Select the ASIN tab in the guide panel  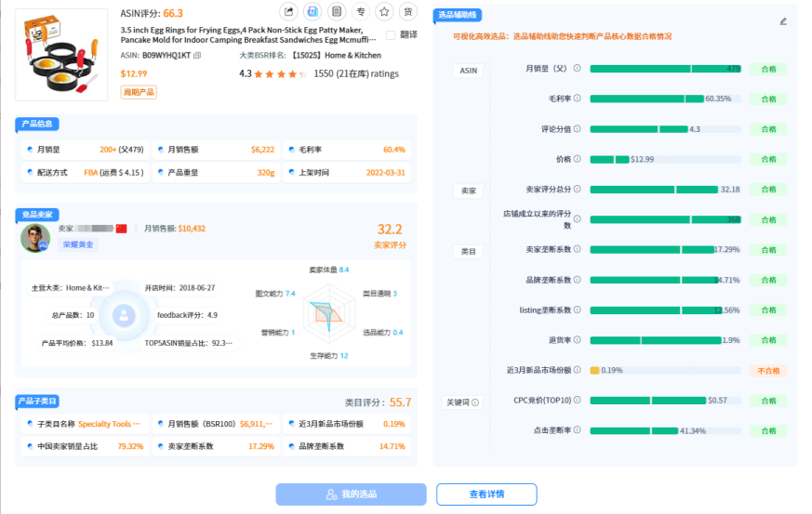coord(469,71)
